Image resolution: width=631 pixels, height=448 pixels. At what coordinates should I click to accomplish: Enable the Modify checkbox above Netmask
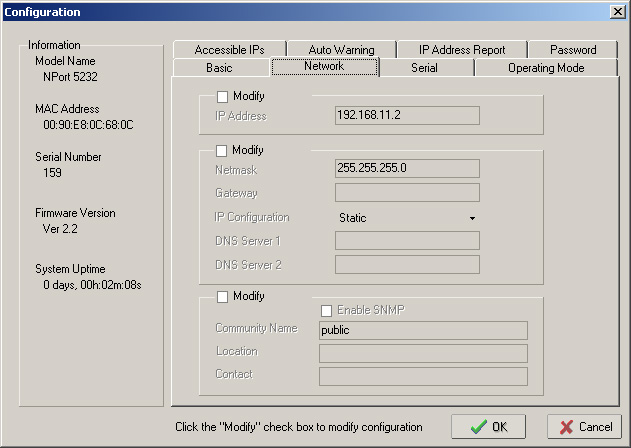coord(222,151)
